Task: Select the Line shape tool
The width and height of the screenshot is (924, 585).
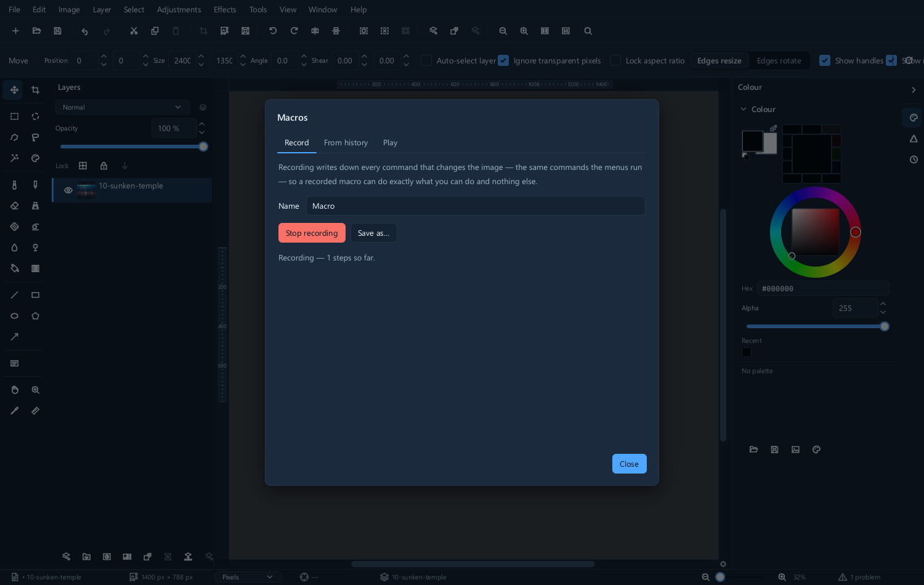Action: [14, 295]
